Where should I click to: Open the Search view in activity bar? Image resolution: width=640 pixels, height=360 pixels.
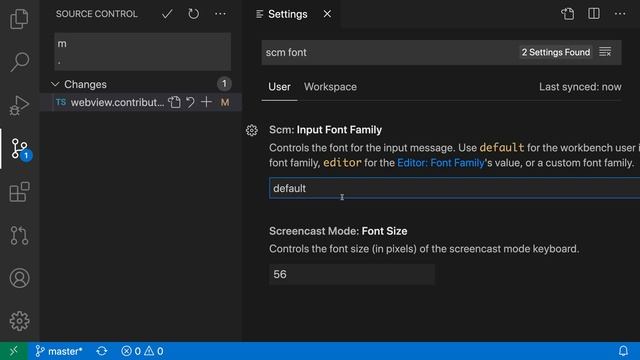[x=19, y=62]
